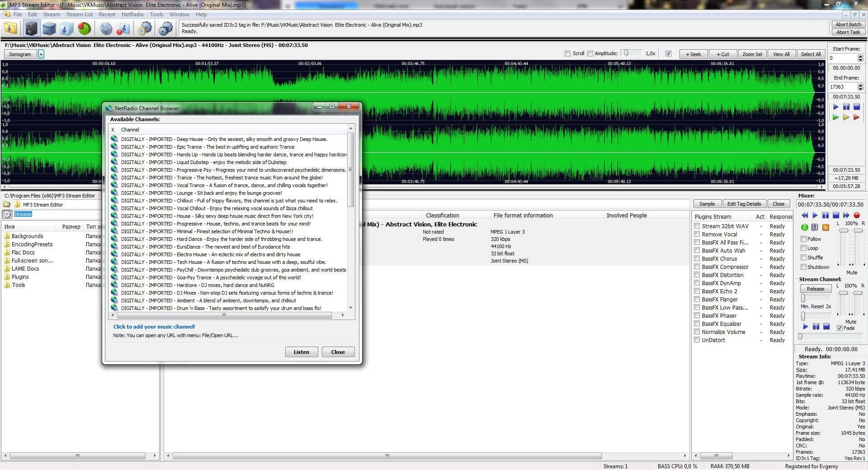868x470 pixels.
Task: Click 'Click to add your music channel!' link
Action: click(154, 327)
